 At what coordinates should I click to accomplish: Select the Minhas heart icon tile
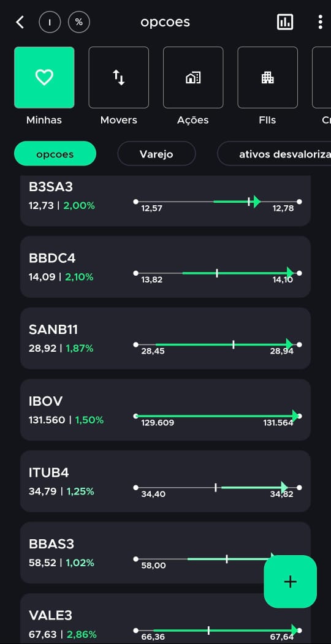(44, 77)
